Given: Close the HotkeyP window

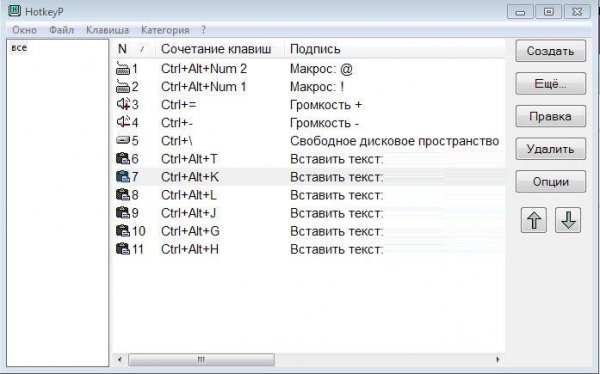Looking at the screenshot, I should pyautogui.click(x=577, y=12).
